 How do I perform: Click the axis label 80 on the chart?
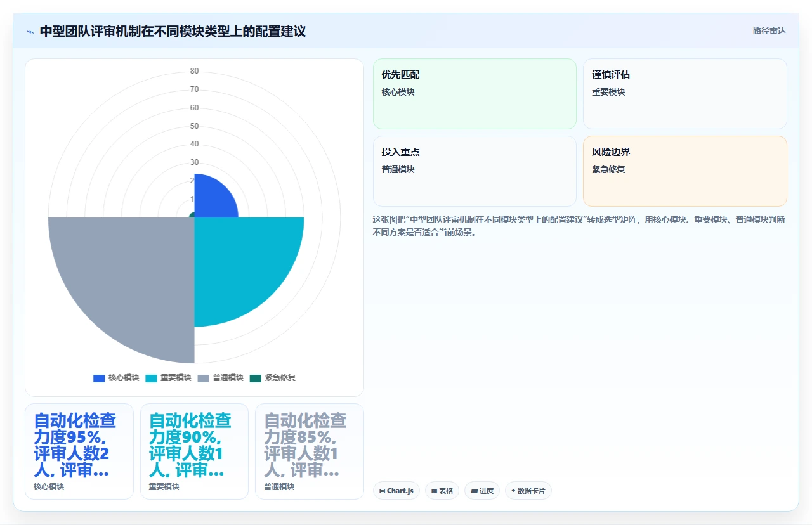pos(194,71)
